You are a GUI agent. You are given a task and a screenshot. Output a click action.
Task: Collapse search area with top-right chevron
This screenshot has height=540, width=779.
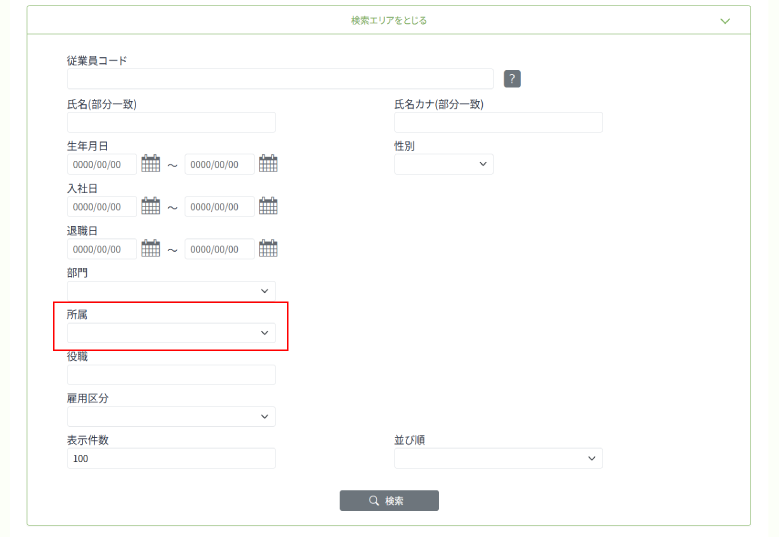(x=726, y=20)
